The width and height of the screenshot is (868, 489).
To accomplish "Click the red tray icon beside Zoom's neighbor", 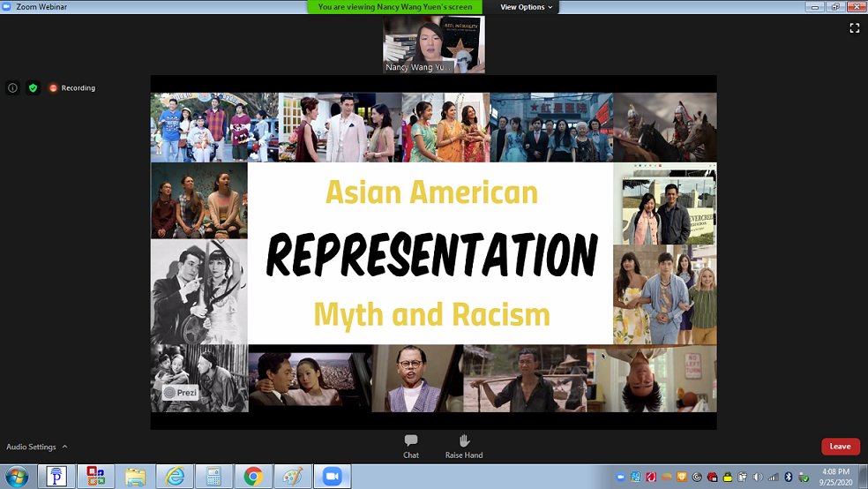I will point(651,477).
